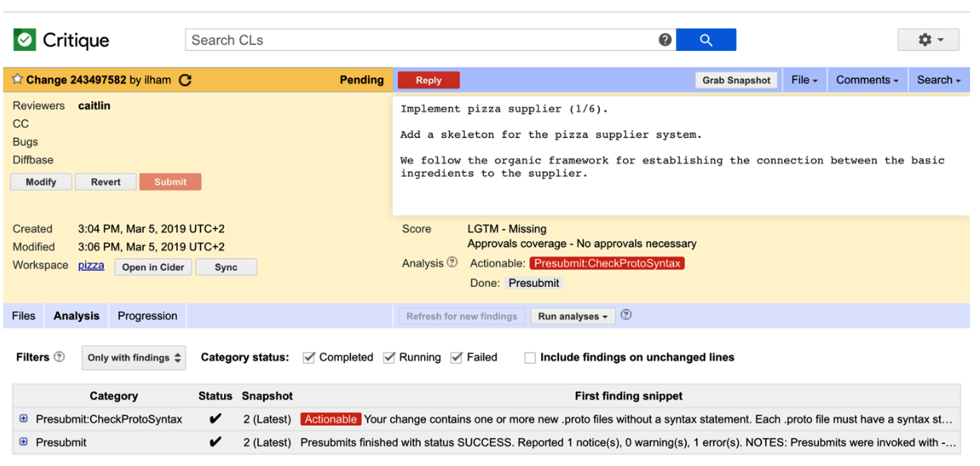Select the Analysis tab
This screenshot has width=980, height=466.
pyautogui.click(x=76, y=316)
